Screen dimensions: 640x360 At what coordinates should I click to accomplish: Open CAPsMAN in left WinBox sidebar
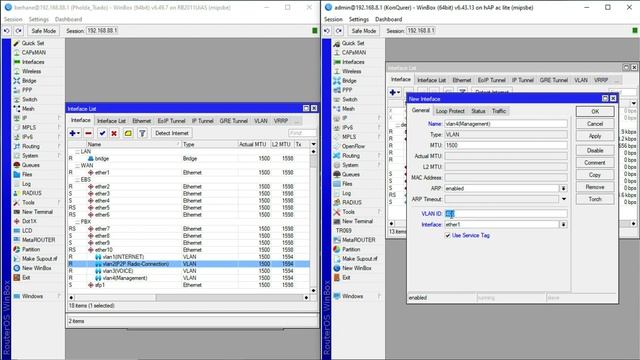coord(33,53)
